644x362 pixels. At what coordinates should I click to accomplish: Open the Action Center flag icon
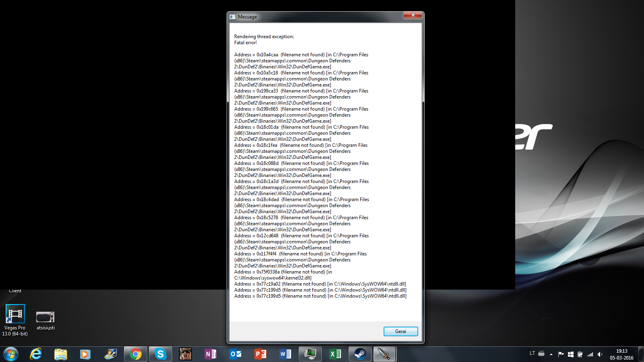coord(561,354)
